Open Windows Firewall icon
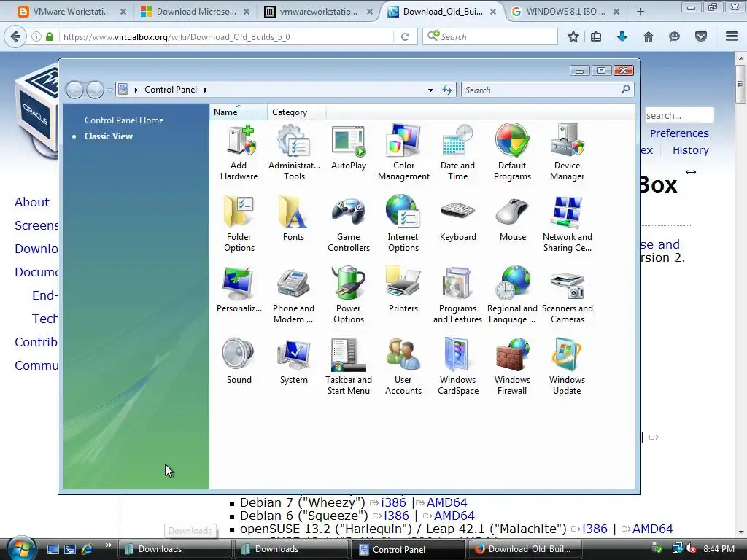 (512, 367)
